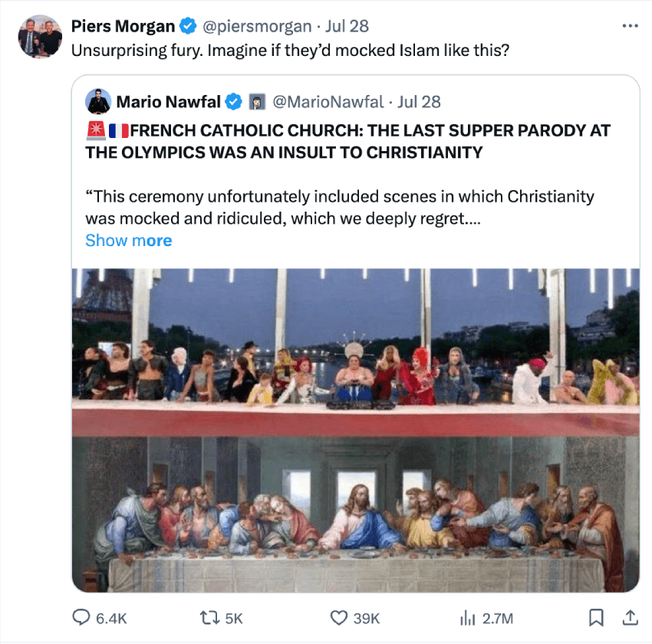
Task: Bookmark this tweet
Action: tap(596, 618)
